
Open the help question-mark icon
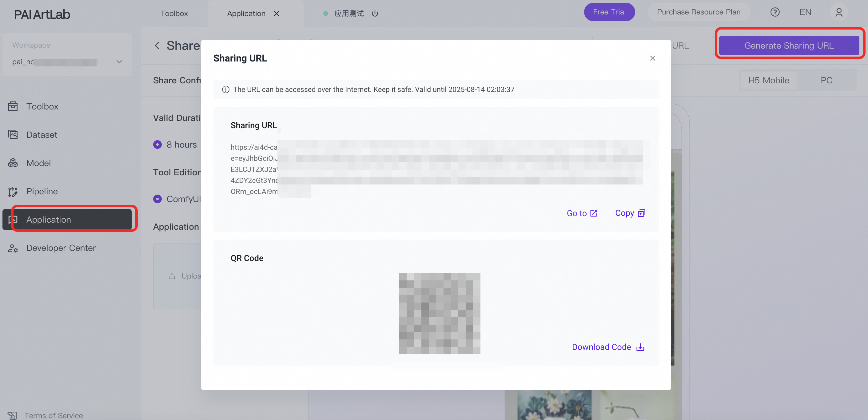(x=775, y=12)
